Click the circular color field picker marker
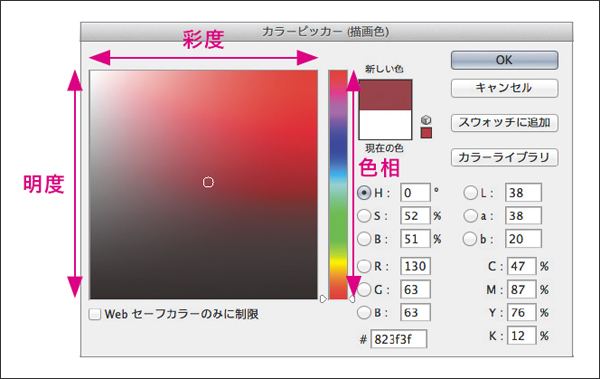 [208, 182]
